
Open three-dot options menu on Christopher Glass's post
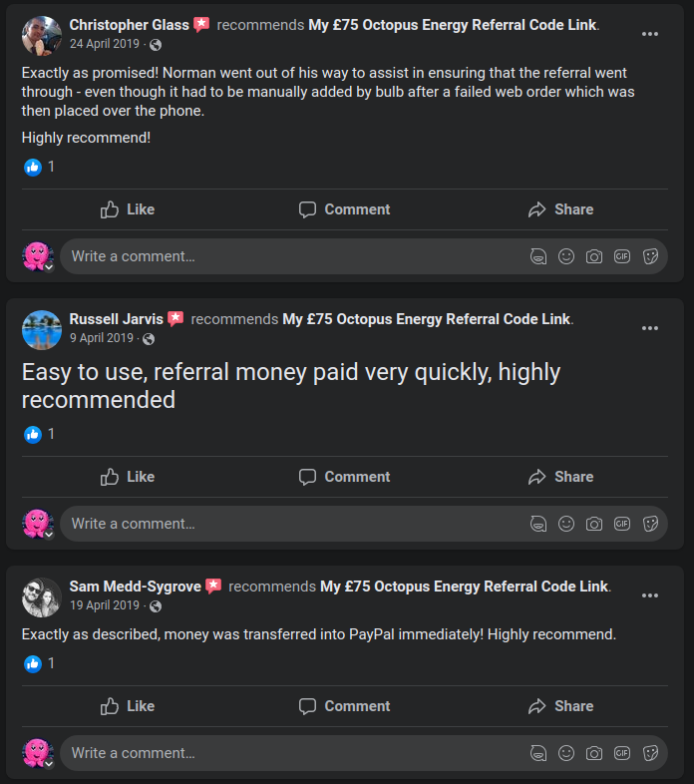click(650, 34)
